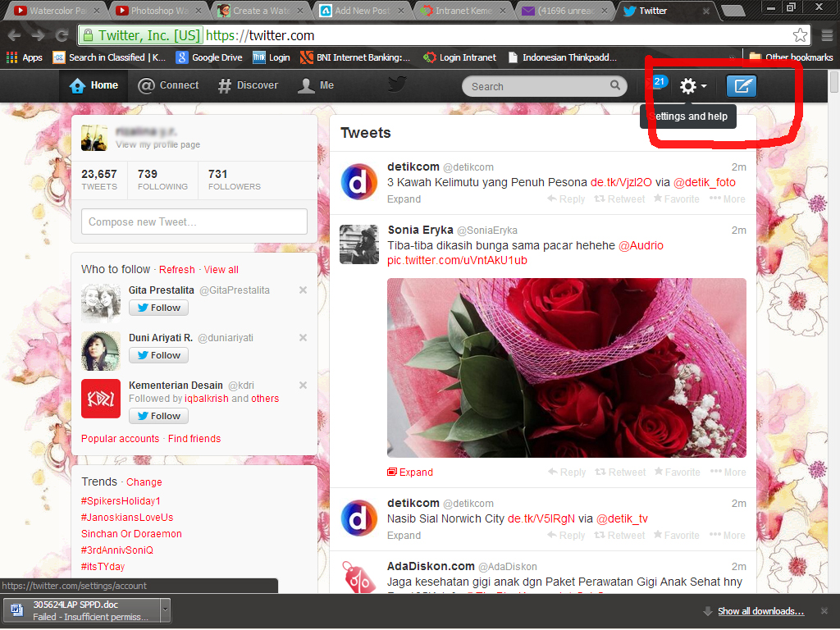Switch to the Add New Post browser tab
The width and height of the screenshot is (840, 630).
click(x=363, y=11)
